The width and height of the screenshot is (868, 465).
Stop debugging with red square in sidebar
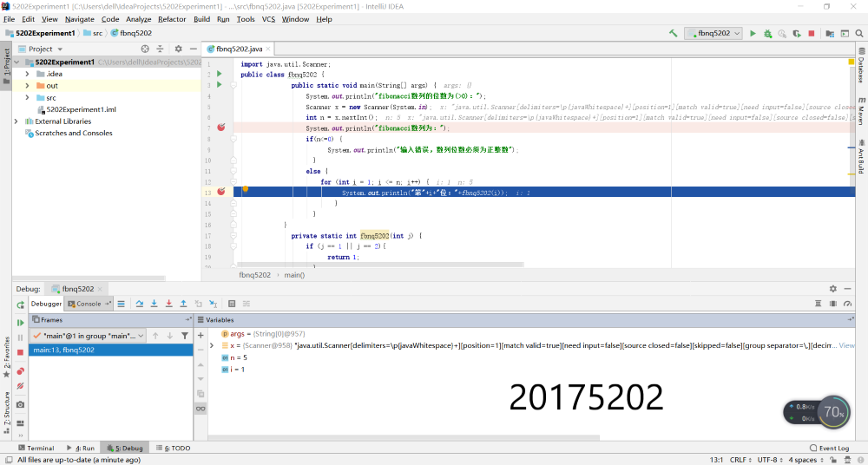(21, 352)
